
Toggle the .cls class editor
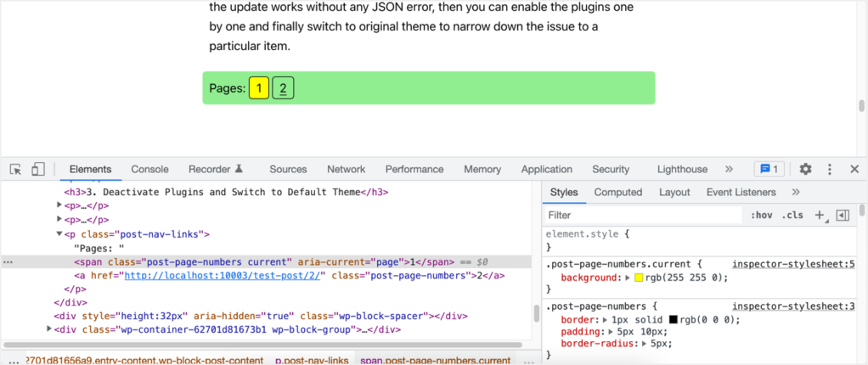[x=792, y=216]
